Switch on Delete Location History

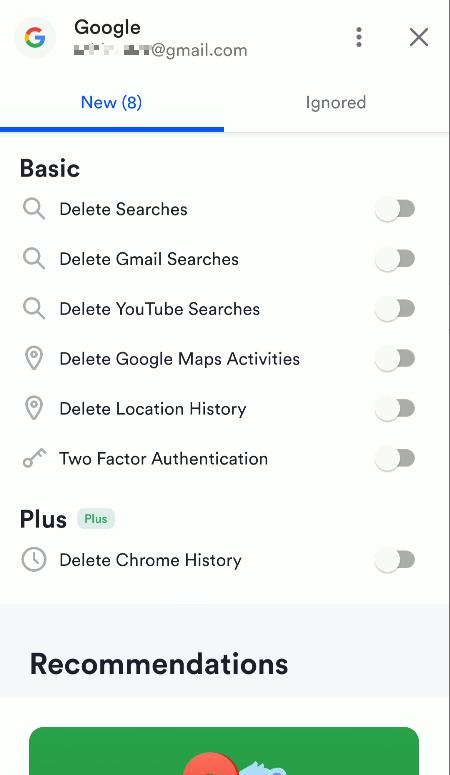click(x=395, y=409)
